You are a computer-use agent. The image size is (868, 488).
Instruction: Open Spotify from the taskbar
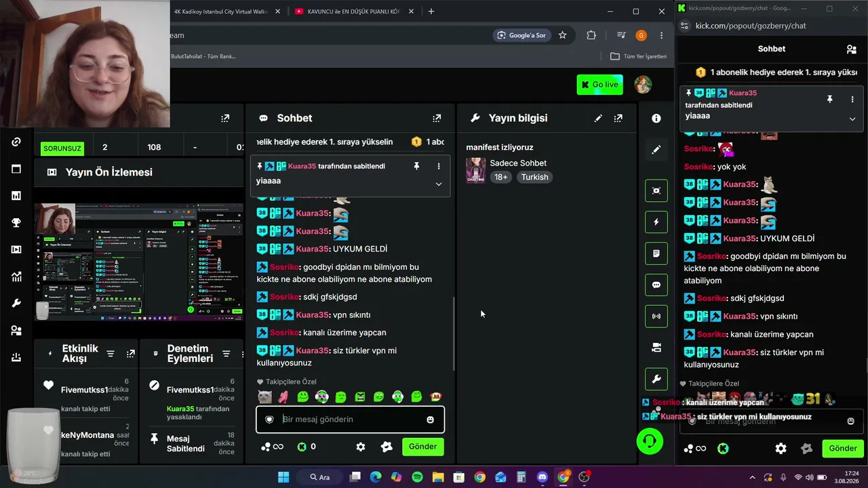[417, 477]
